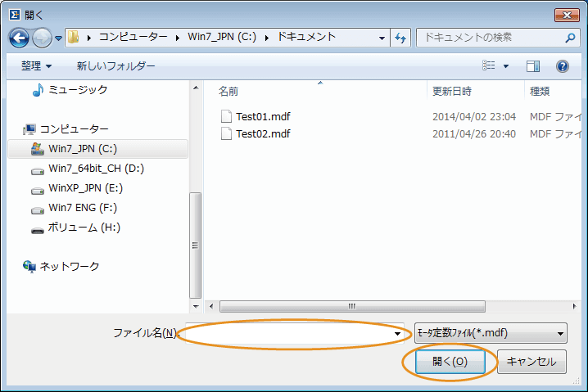
Task: Click the file icon of Test01.mdf
Action: pos(226,116)
